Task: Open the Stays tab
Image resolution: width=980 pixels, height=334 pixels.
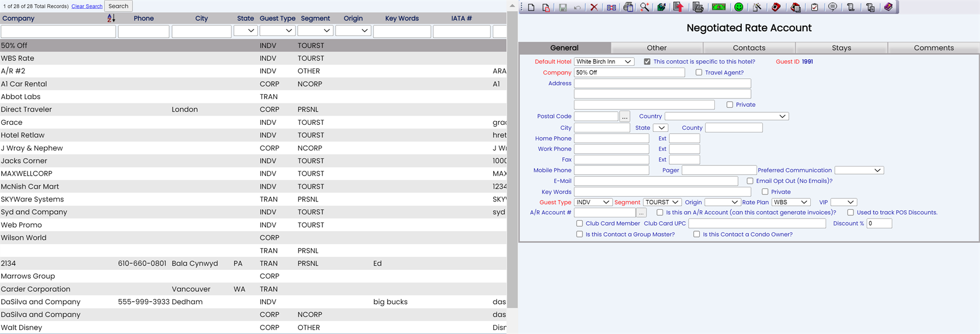Action: point(841,48)
